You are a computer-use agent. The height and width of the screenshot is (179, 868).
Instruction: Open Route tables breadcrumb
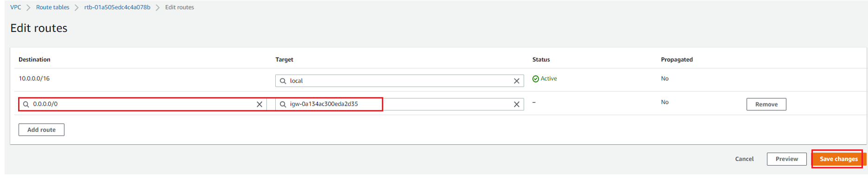(x=52, y=7)
